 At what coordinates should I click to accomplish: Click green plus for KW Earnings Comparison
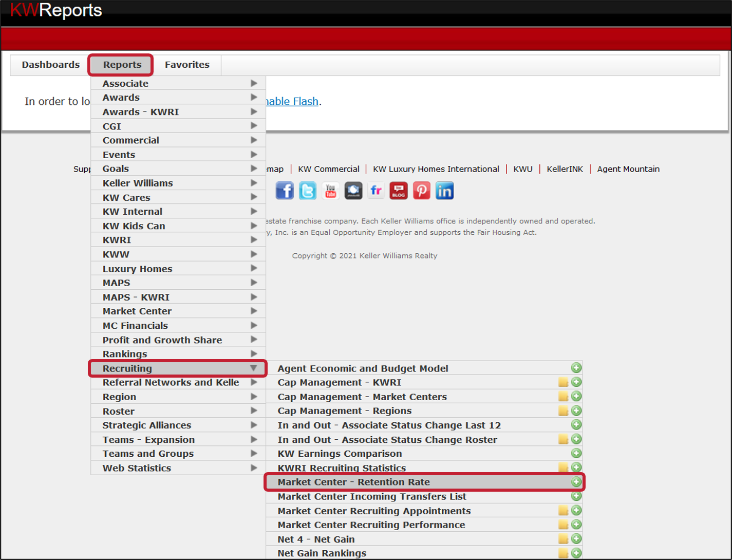pos(576,453)
